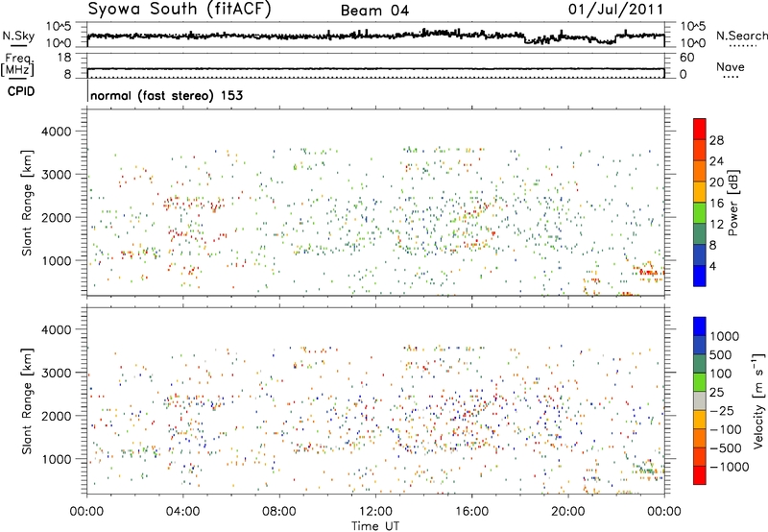The height and width of the screenshot is (532, 768).
Task: Click the 'CPID' label
Action: click(21, 91)
